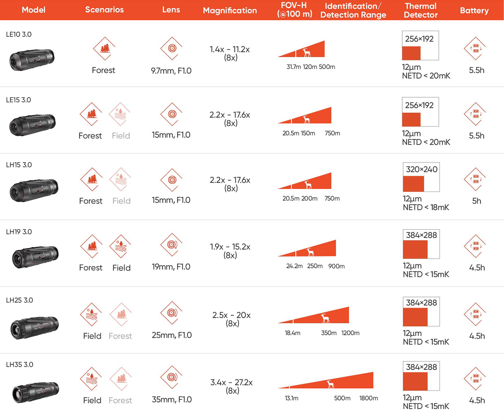Click the Model column header
This screenshot has height=420, width=504.
point(33,10)
